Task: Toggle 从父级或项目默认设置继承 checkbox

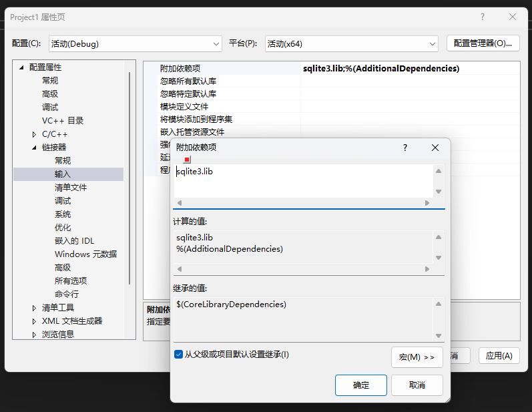Action: [x=179, y=355]
